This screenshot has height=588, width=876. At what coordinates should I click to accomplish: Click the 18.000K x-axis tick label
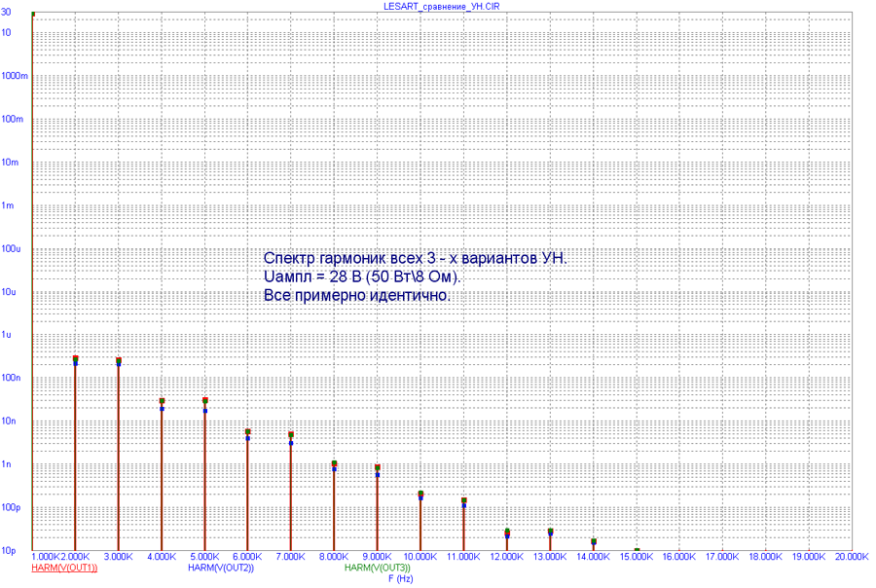(x=765, y=557)
